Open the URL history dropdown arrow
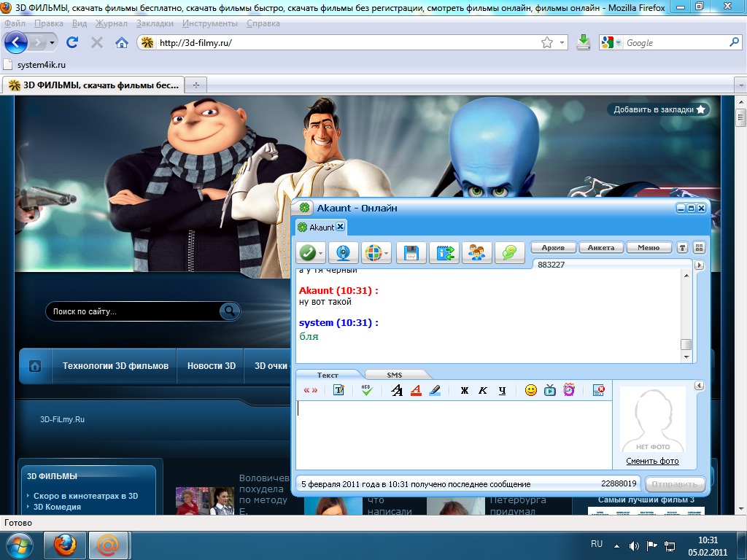The image size is (747, 560). pos(562,42)
